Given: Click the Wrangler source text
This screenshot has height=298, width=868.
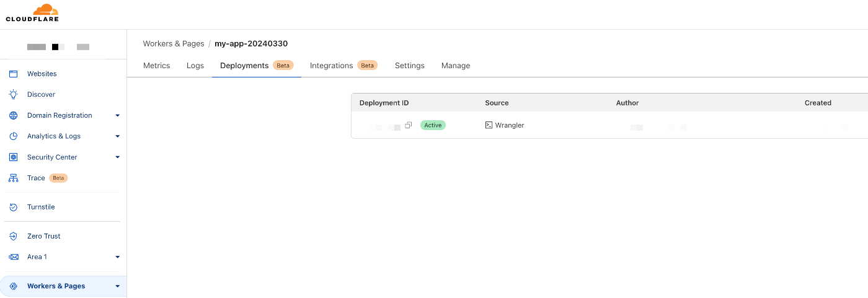Looking at the screenshot, I should pos(510,125).
